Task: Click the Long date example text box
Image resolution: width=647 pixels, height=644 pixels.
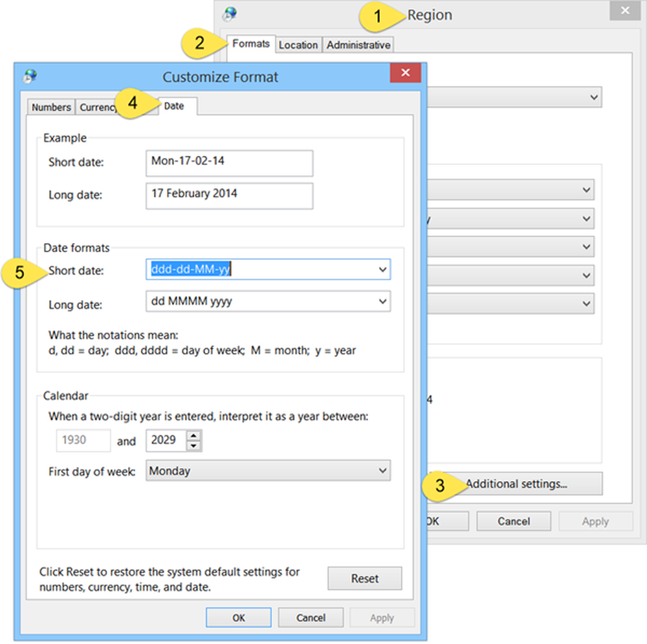Action: pos(229,196)
